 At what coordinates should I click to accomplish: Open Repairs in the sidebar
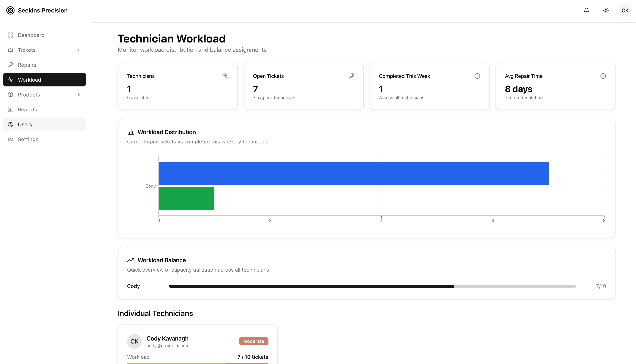click(x=45, y=65)
